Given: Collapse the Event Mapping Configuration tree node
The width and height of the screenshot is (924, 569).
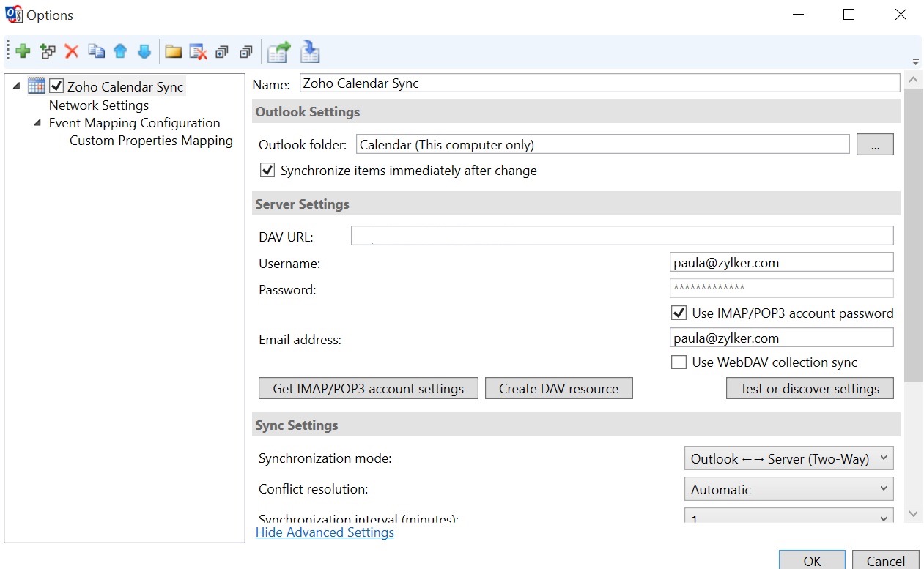Looking at the screenshot, I should click(x=37, y=123).
